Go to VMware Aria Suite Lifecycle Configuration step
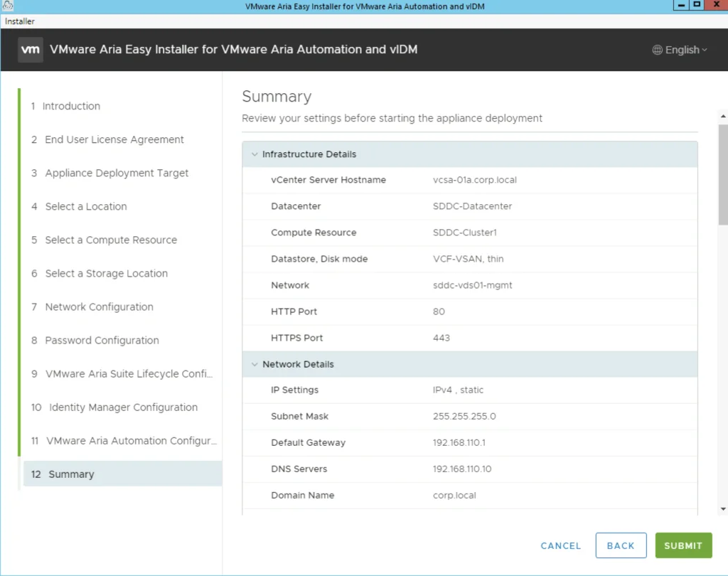This screenshot has height=576, width=728. point(122,373)
